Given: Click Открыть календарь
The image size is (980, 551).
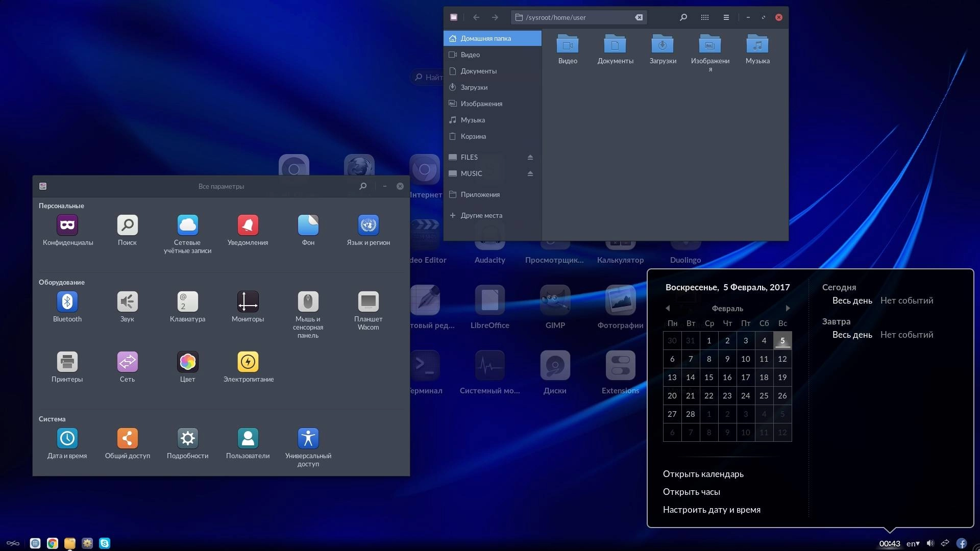Looking at the screenshot, I should [x=703, y=474].
